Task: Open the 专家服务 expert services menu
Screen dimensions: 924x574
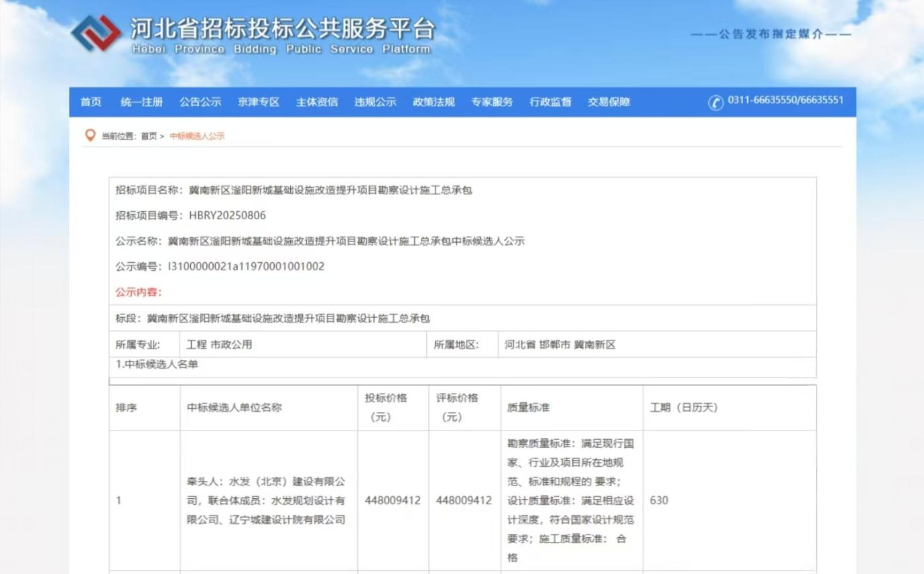Action: point(491,102)
